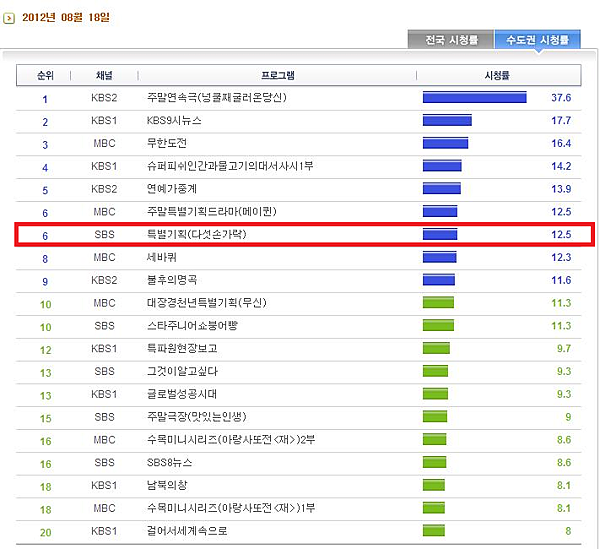Click the MBC channel in the 무한도전 row
The height and width of the screenshot is (549, 600).
tap(104, 143)
